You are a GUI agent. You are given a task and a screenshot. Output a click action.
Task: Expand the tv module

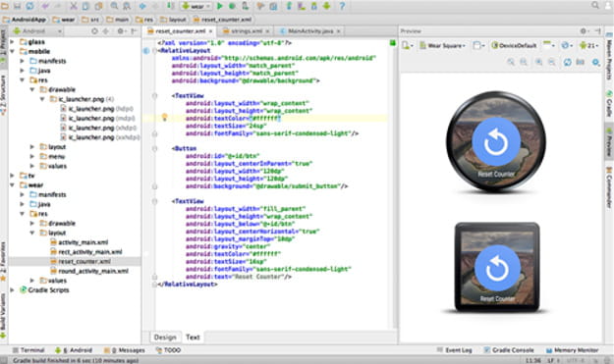click(x=12, y=176)
